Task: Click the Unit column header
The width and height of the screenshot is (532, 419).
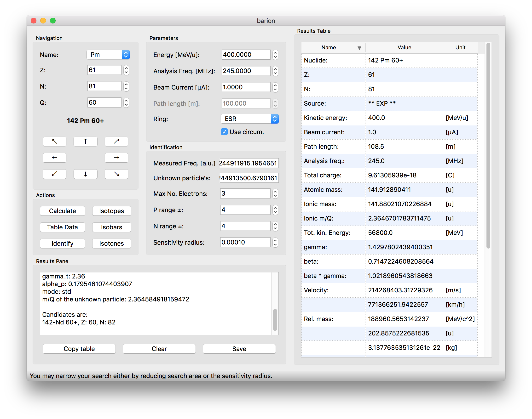Action: point(460,48)
